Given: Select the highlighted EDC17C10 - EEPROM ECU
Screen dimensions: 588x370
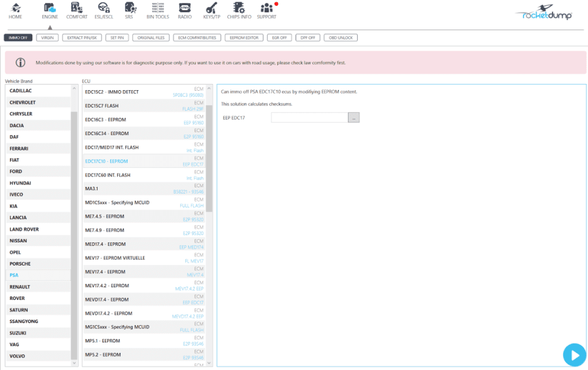Looking at the screenshot, I should click(x=144, y=161).
